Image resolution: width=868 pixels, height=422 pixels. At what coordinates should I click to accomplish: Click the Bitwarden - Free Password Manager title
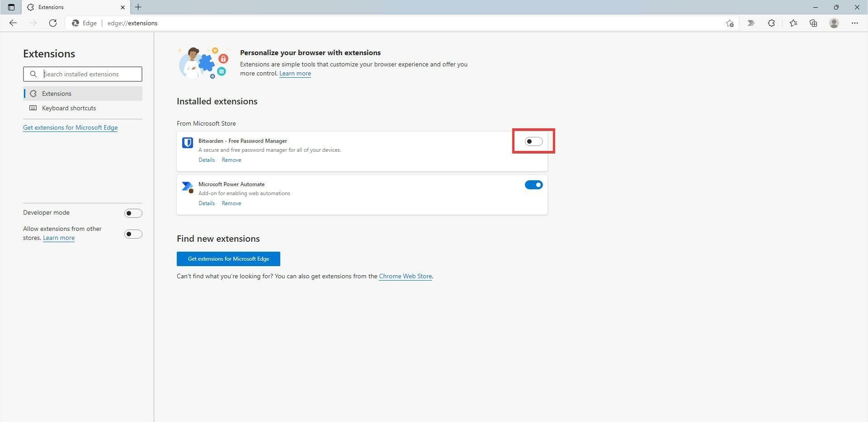243,141
